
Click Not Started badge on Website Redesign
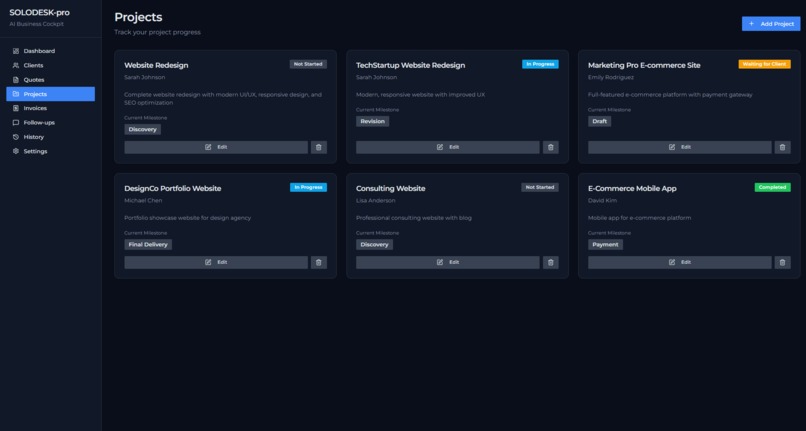pyautogui.click(x=308, y=64)
